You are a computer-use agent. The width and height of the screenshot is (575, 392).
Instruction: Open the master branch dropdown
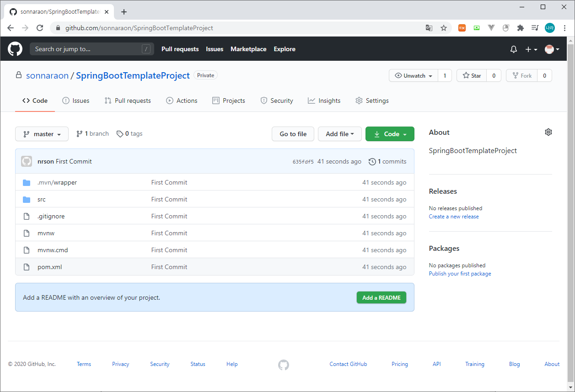coord(42,134)
